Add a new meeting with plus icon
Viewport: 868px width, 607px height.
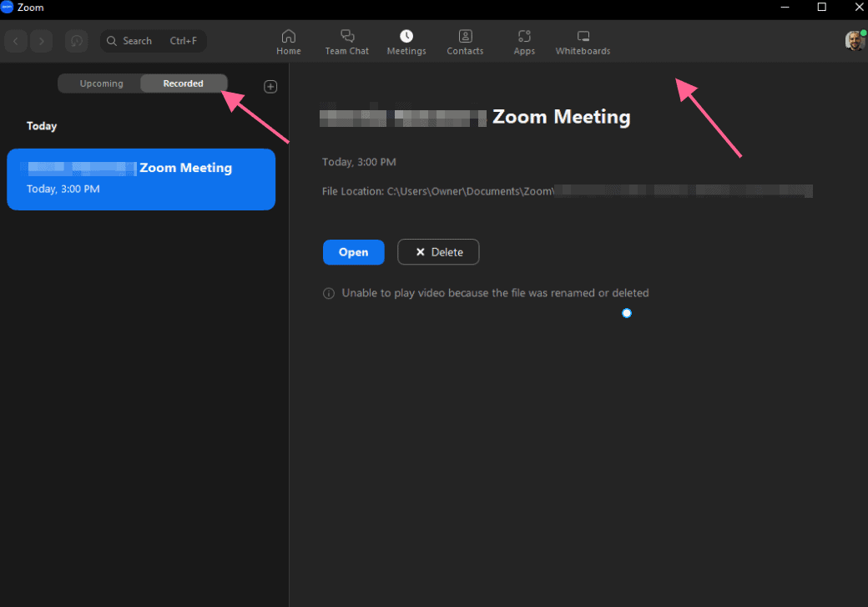coord(270,86)
